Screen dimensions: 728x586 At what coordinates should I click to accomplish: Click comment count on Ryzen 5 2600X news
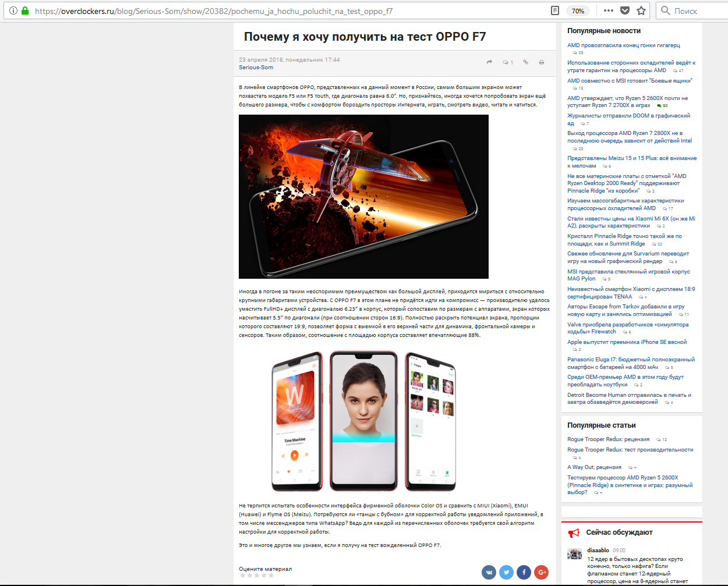pyautogui.click(x=662, y=106)
